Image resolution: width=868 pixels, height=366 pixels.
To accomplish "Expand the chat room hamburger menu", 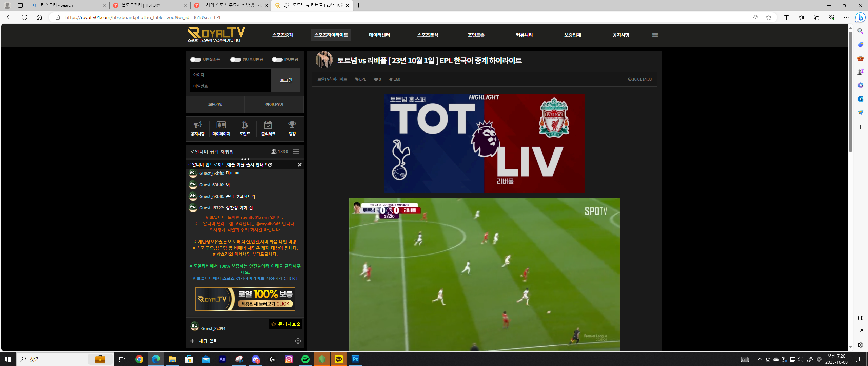I will (x=296, y=152).
